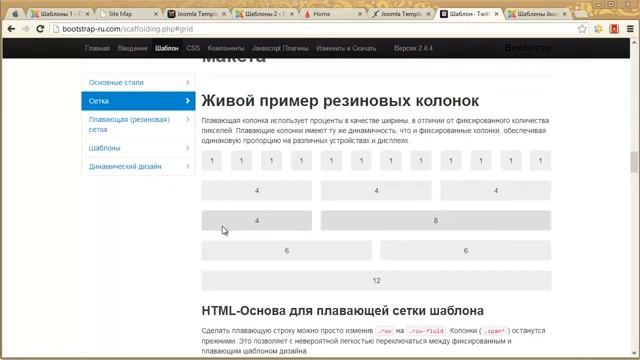Bookmark page with the star icon
Screen dimensions: 640x360
click(582, 29)
